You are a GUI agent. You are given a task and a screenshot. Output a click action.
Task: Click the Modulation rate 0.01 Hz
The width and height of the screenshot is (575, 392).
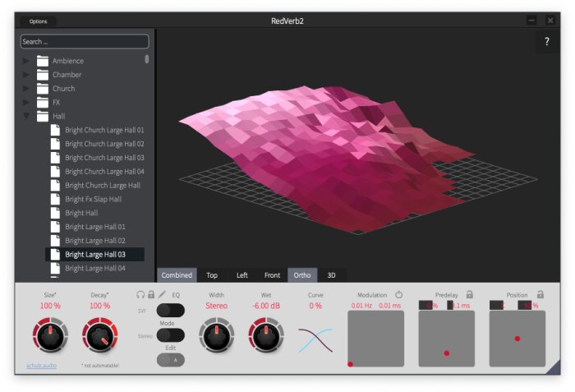click(361, 306)
